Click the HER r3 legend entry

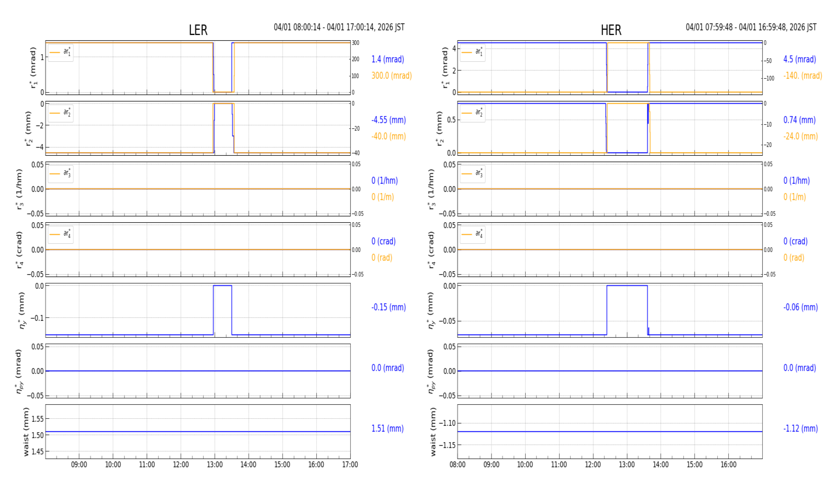coord(472,174)
